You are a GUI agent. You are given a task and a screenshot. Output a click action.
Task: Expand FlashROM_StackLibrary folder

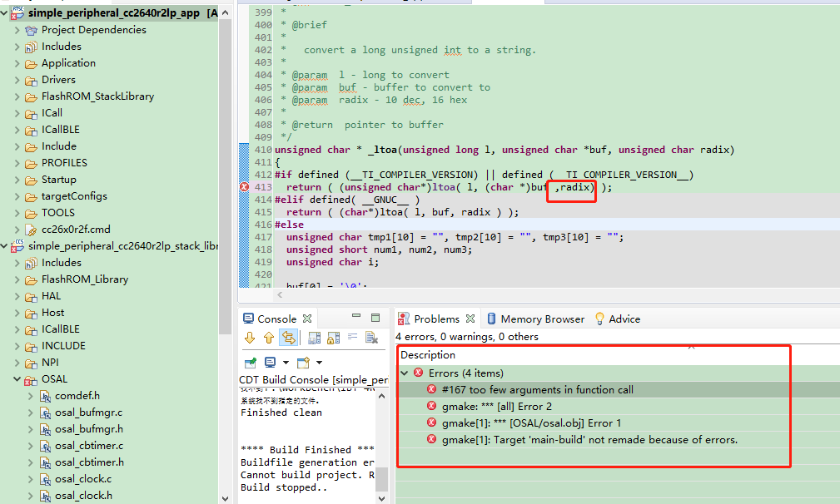pos(17,96)
